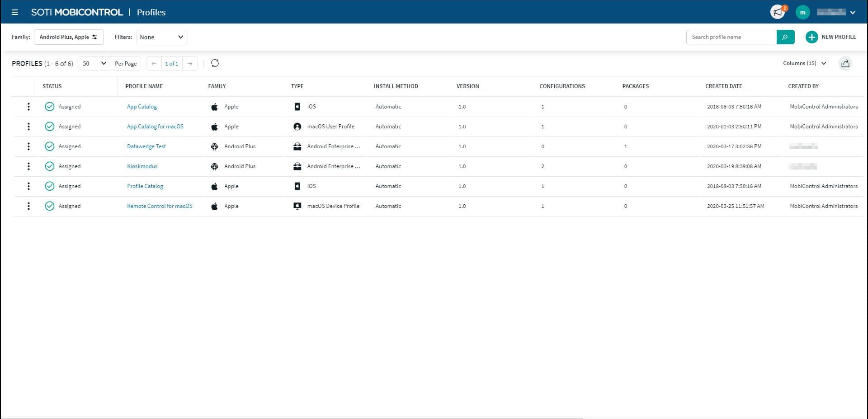
Task: Run the profile name search with the magnifier icon
Action: point(786,37)
